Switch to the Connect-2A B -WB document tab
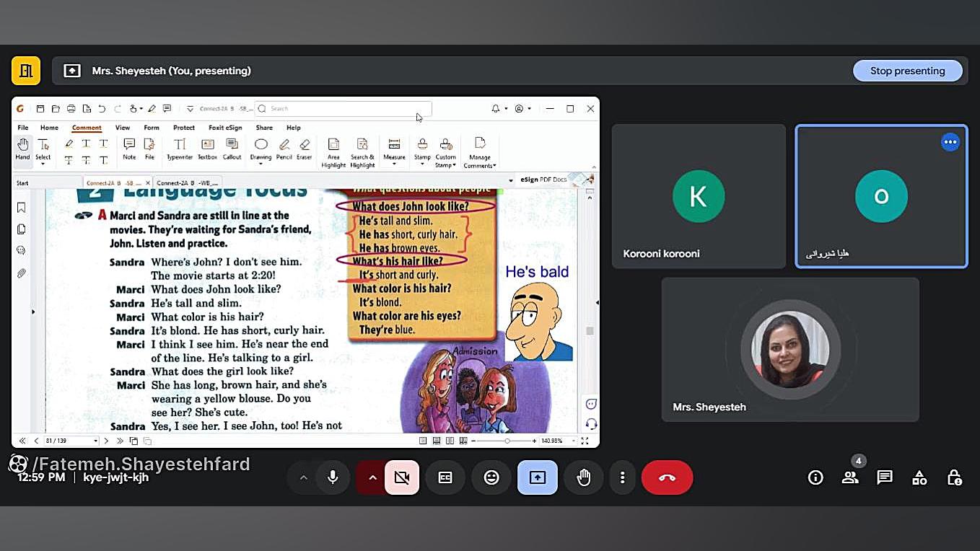Screen dimensions: 980x551 click(188, 183)
